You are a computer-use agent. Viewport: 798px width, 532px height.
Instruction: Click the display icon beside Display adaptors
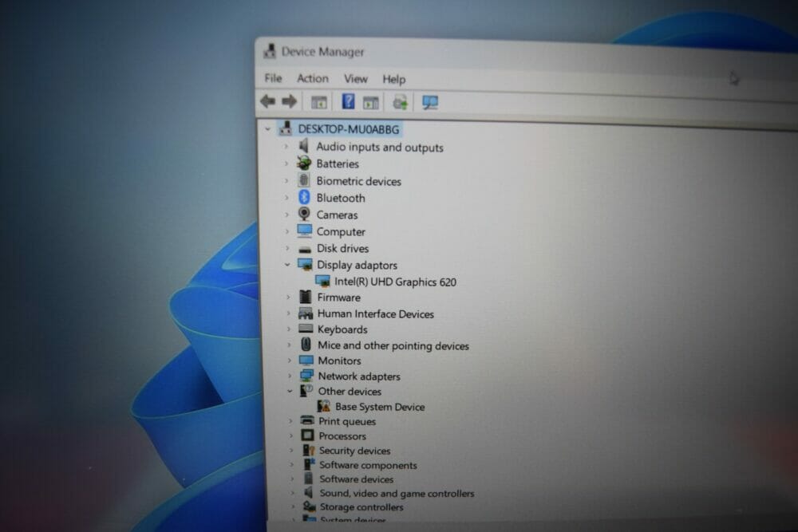pyautogui.click(x=305, y=265)
